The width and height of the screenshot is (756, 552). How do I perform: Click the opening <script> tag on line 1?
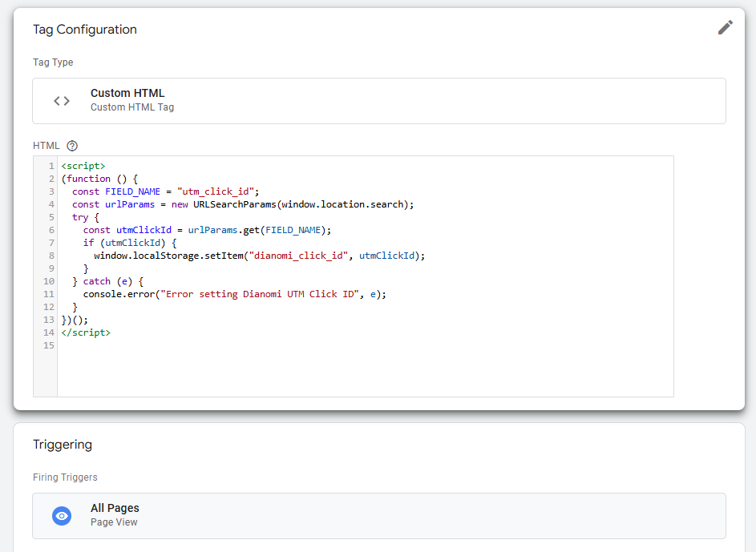(x=83, y=166)
